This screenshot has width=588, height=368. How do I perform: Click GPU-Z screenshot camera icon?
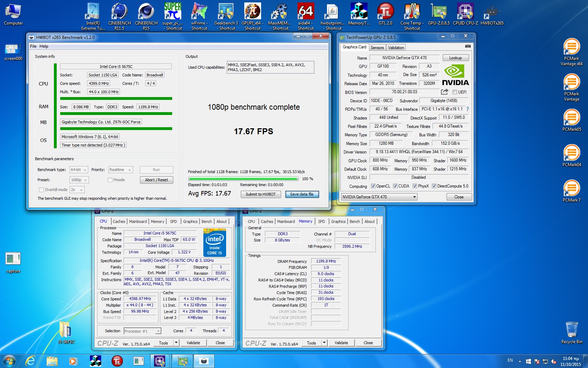468,46
